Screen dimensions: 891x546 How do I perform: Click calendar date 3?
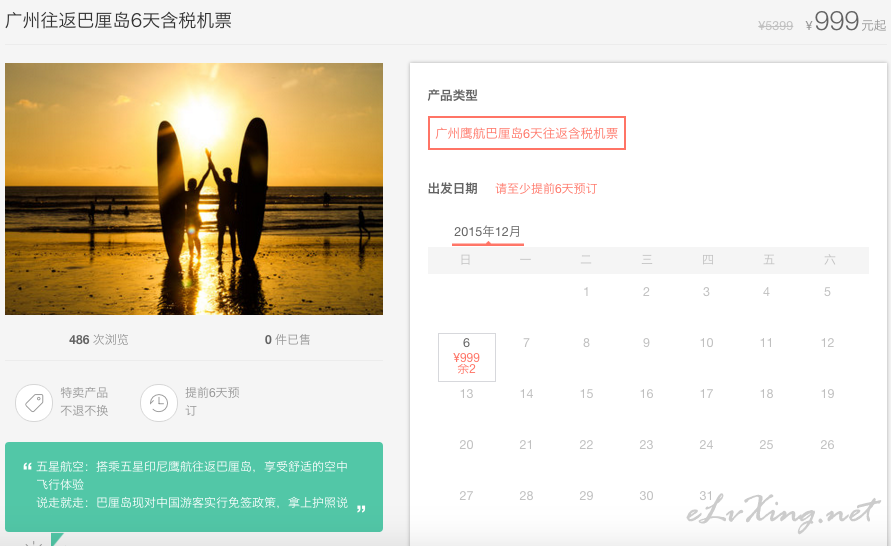(706, 292)
